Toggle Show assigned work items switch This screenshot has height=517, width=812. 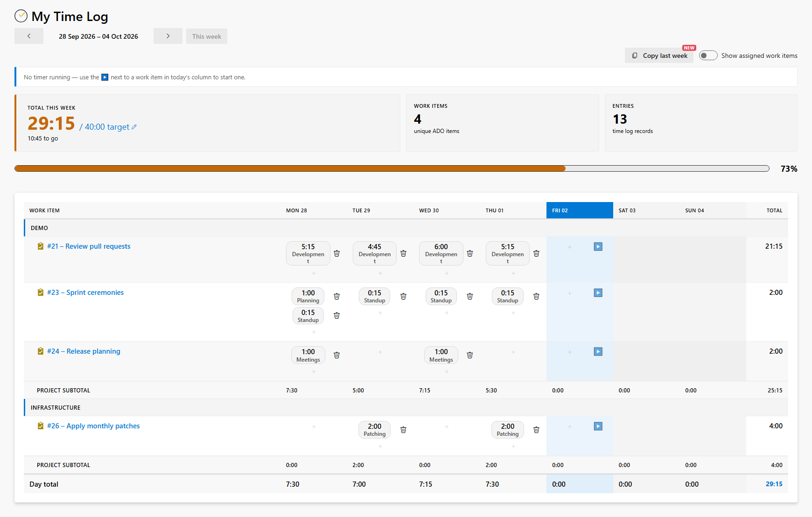pos(708,56)
